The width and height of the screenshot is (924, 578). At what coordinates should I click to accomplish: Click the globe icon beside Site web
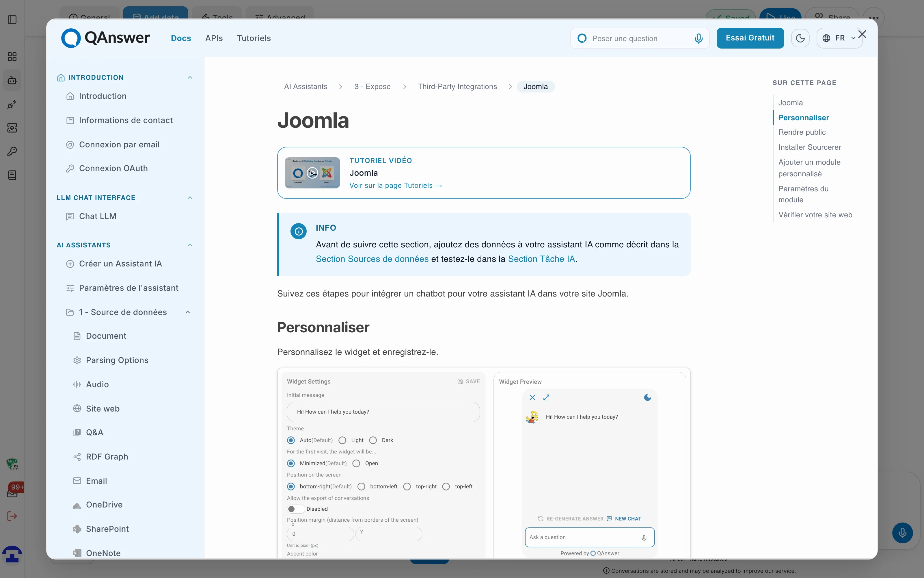(77, 409)
